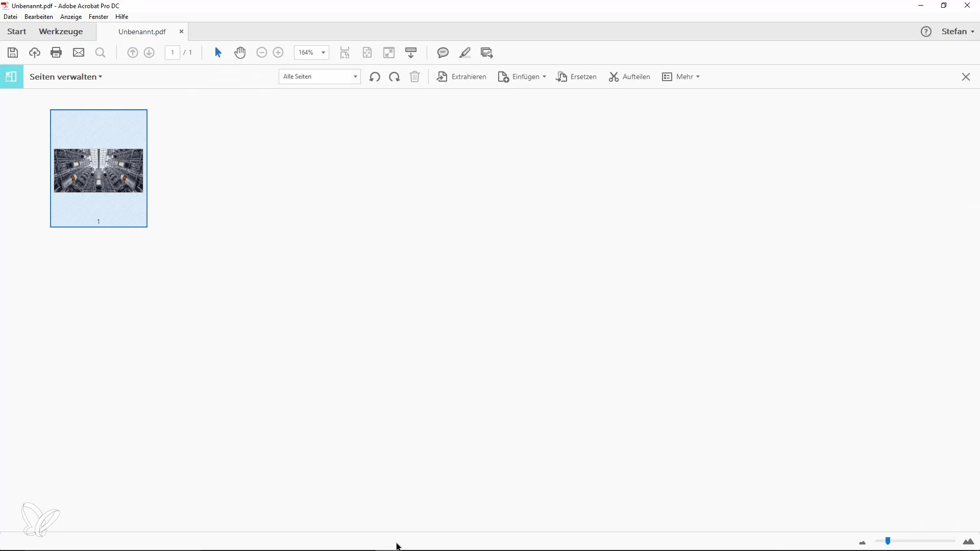Delete selected page trash icon
This screenshot has height=551, width=980.
point(415,77)
